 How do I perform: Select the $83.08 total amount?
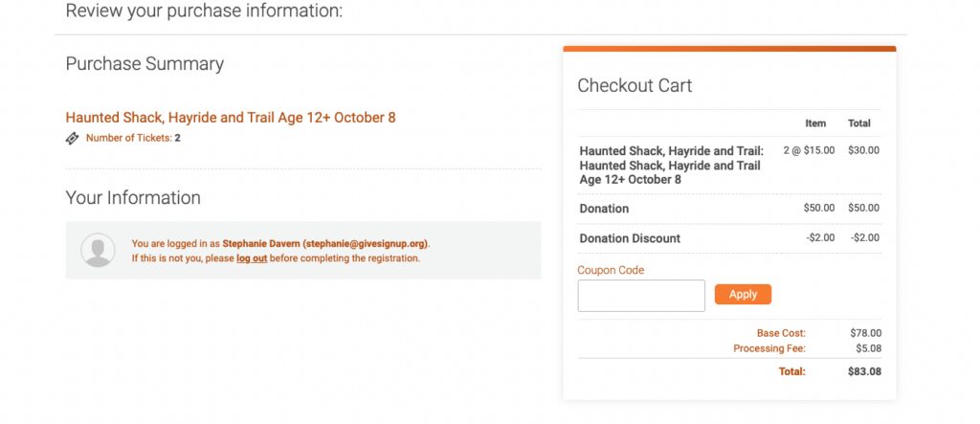pos(864,371)
